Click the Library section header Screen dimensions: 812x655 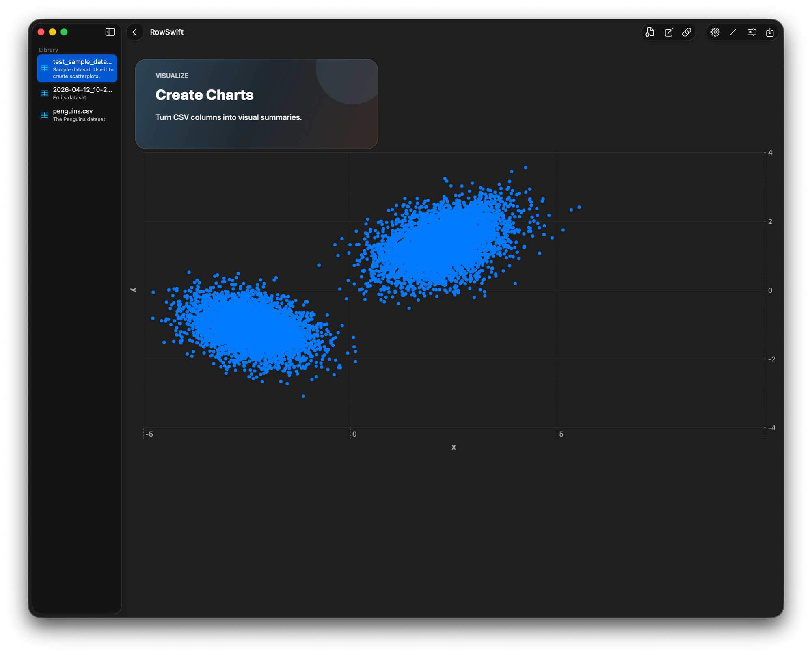pyautogui.click(x=48, y=50)
